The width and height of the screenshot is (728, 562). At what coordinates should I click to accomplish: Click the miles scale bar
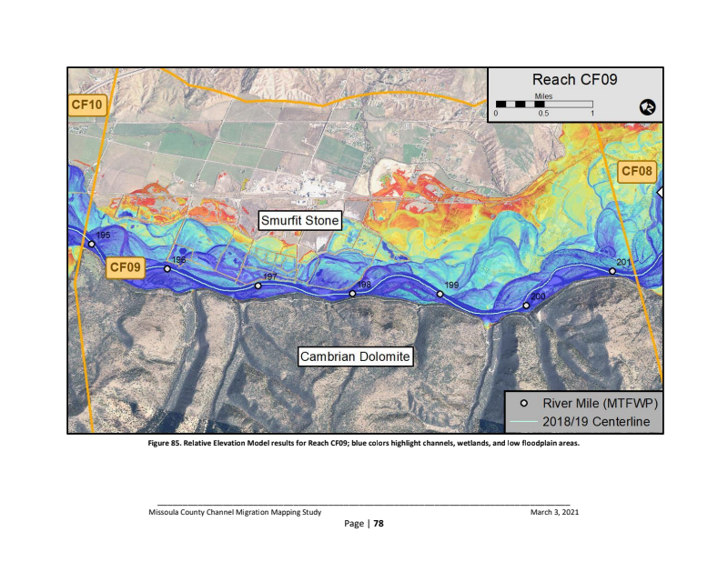543,104
